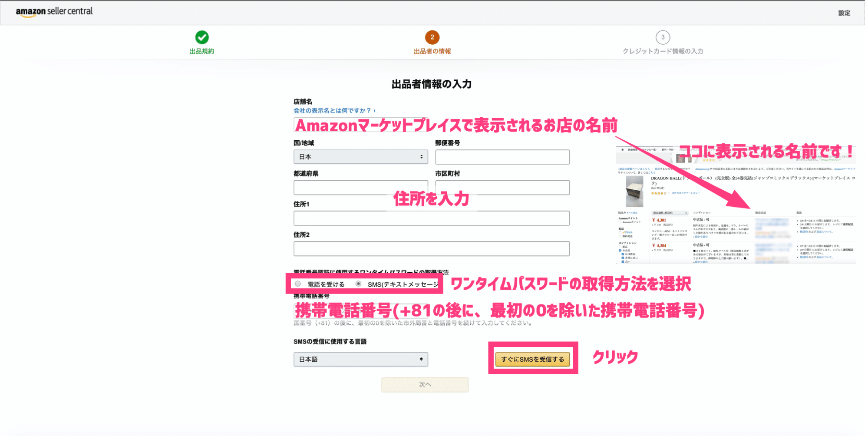Open the SMS language dropdown showing 日本語
This screenshot has width=868, height=436.
coord(361,359)
